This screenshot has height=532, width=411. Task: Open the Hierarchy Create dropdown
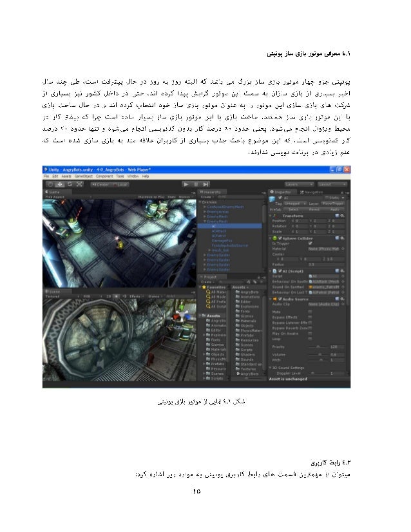207,197
